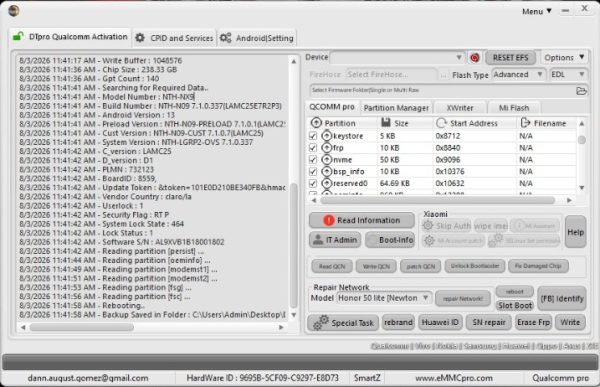
Task: Uncheck the nvme partition checkbox
Action: tap(313, 160)
